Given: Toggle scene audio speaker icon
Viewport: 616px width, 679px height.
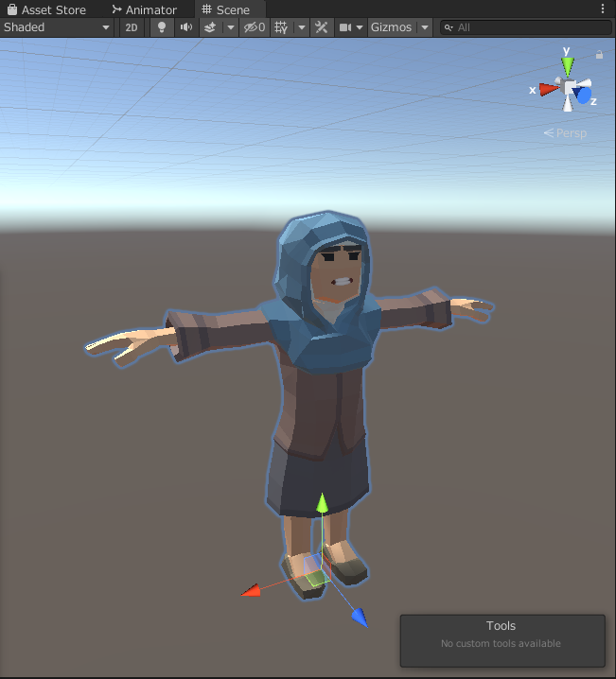Looking at the screenshot, I should (x=186, y=27).
